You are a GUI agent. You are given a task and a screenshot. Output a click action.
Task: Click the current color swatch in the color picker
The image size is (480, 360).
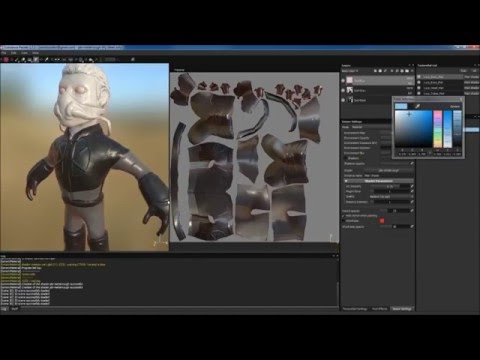point(401,106)
